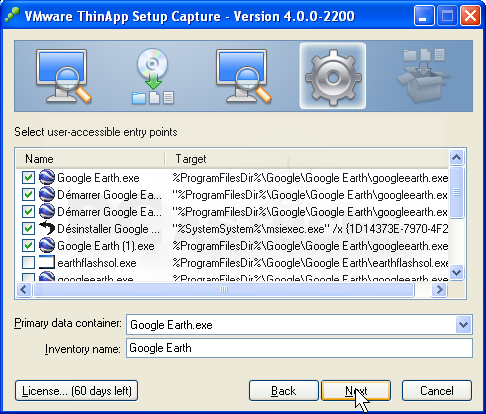Click the earthflashsol.exe window icon
This screenshot has height=414, width=486.
click(x=47, y=263)
